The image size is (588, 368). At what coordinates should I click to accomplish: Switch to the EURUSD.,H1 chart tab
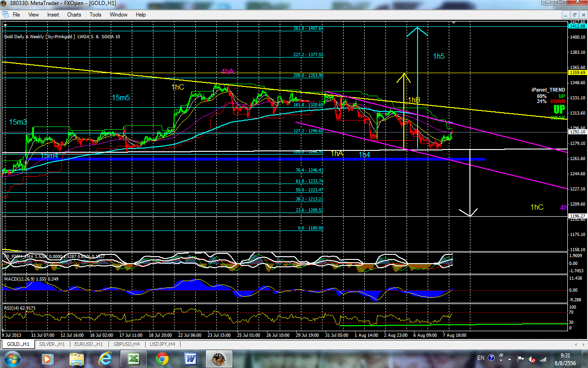click(88, 344)
